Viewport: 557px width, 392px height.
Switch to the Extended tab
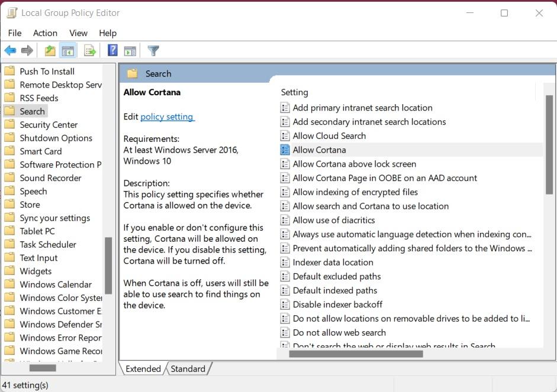(x=143, y=369)
